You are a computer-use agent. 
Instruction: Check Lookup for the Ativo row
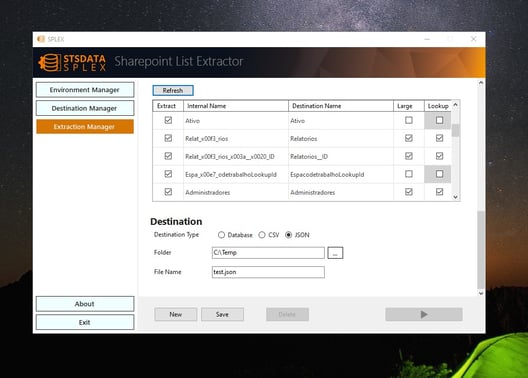coord(439,120)
